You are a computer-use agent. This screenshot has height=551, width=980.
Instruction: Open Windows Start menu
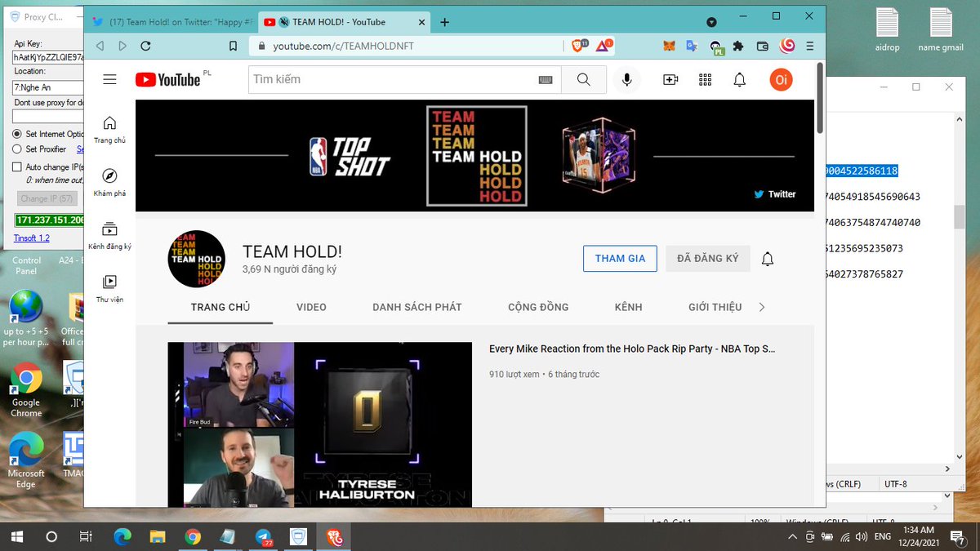click(x=17, y=536)
